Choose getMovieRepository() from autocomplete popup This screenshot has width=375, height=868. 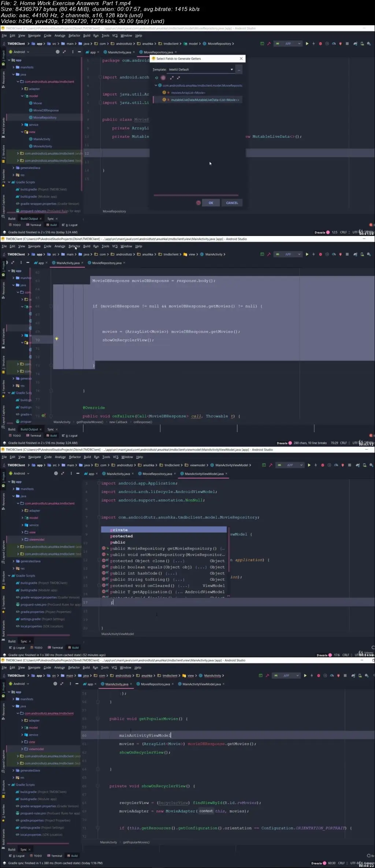pyautogui.click(x=164, y=548)
